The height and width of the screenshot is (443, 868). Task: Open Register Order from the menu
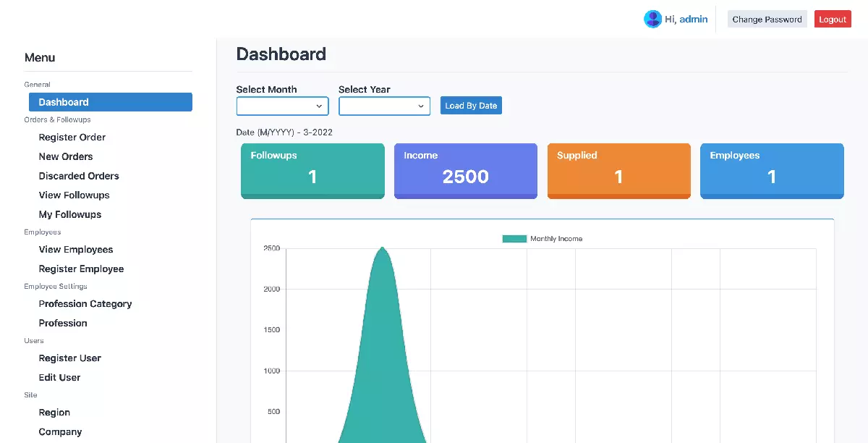(72, 137)
